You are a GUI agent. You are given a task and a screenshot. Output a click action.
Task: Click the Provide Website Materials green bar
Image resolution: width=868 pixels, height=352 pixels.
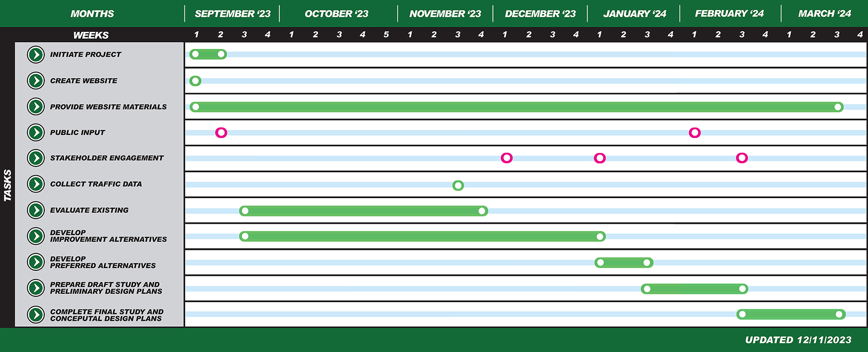point(516,107)
